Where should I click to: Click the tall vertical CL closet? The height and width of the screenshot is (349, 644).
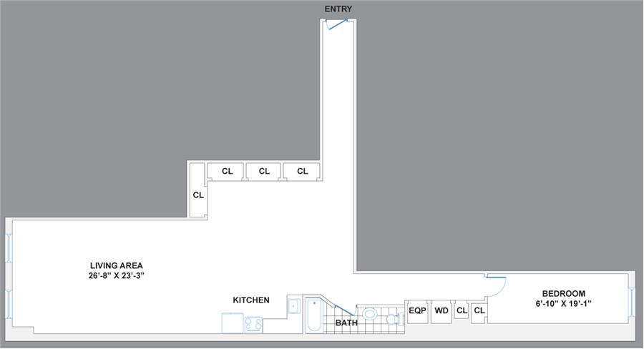pos(197,191)
